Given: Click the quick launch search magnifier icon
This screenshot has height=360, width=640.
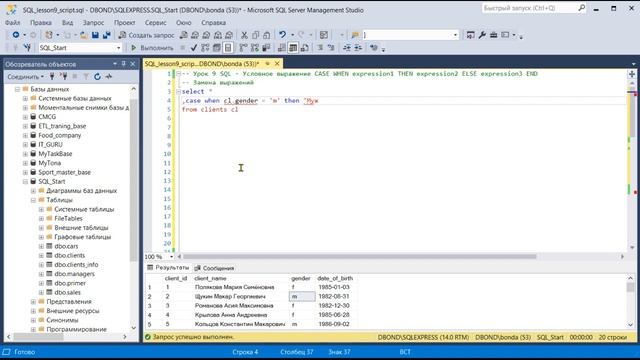Looking at the screenshot, I should 581,8.
